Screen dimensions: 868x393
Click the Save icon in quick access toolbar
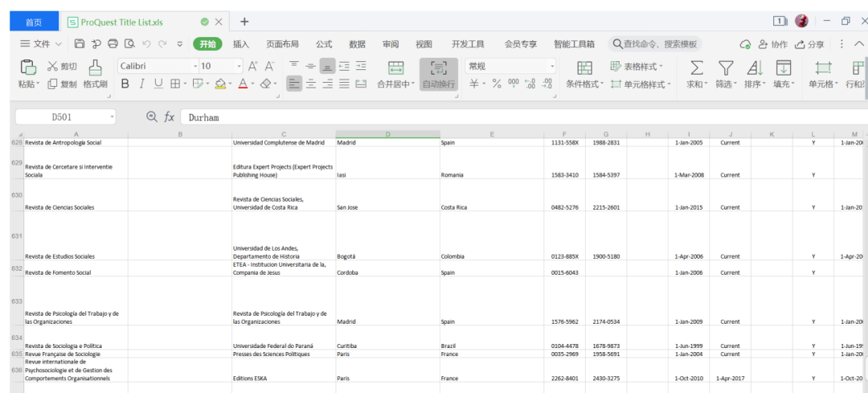80,43
